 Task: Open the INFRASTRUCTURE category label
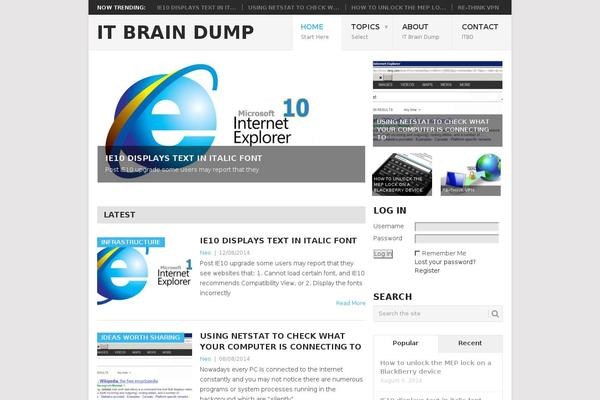(131, 242)
